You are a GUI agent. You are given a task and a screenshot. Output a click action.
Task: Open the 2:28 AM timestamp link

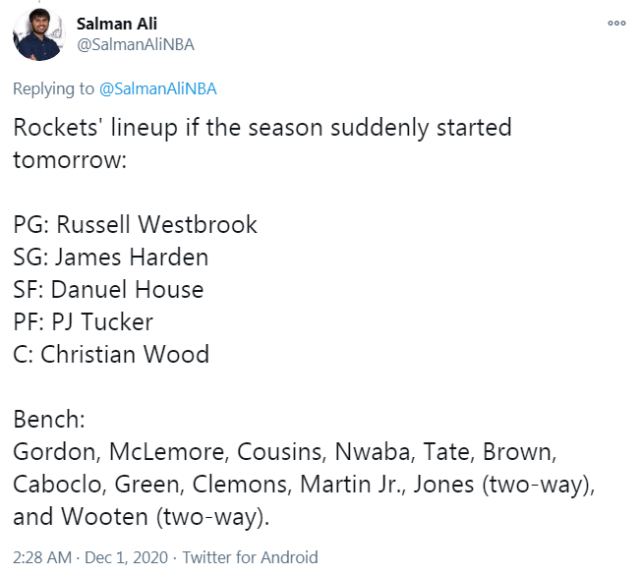[42, 557]
